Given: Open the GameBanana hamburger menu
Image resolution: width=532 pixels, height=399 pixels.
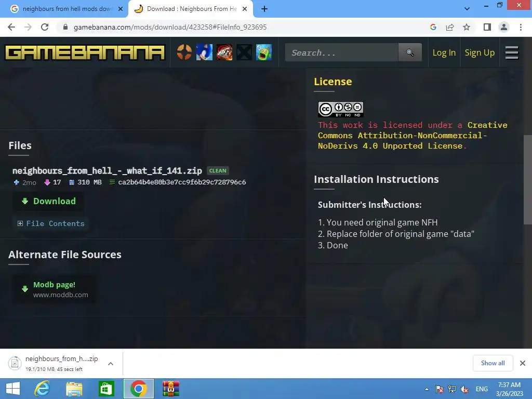Looking at the screenshot, I should coord(512,52).
